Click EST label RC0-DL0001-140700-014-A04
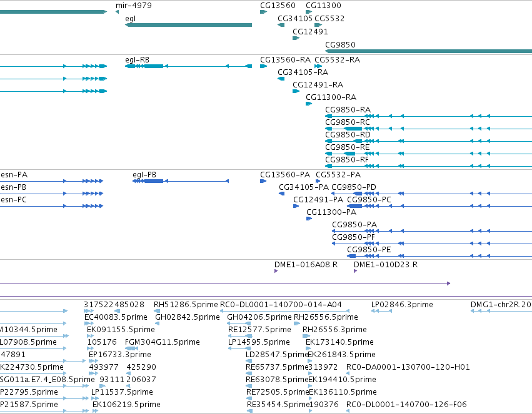Screen dimensions: 532x414 [x=281, y=305]
